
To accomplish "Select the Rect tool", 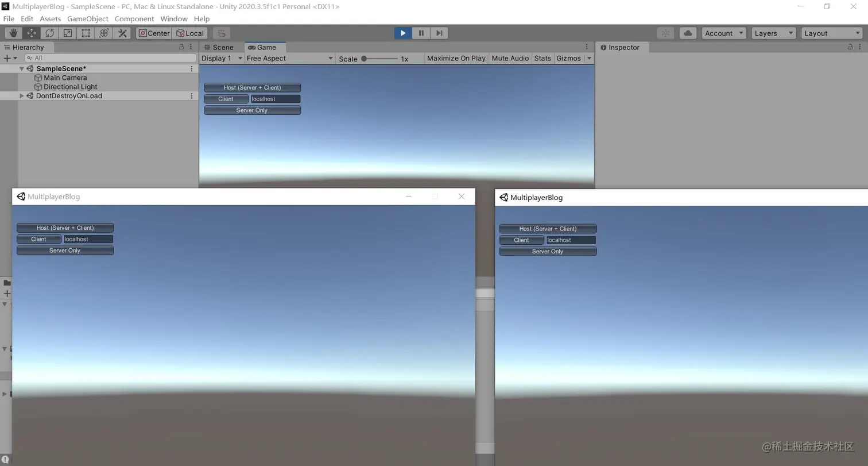I will pos(86,33).
